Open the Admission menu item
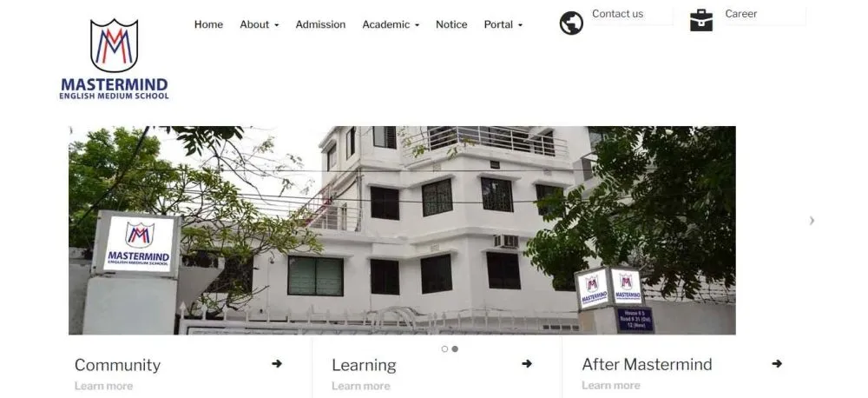868x398 pixels. pyautogui.click(x=320, y=24)
